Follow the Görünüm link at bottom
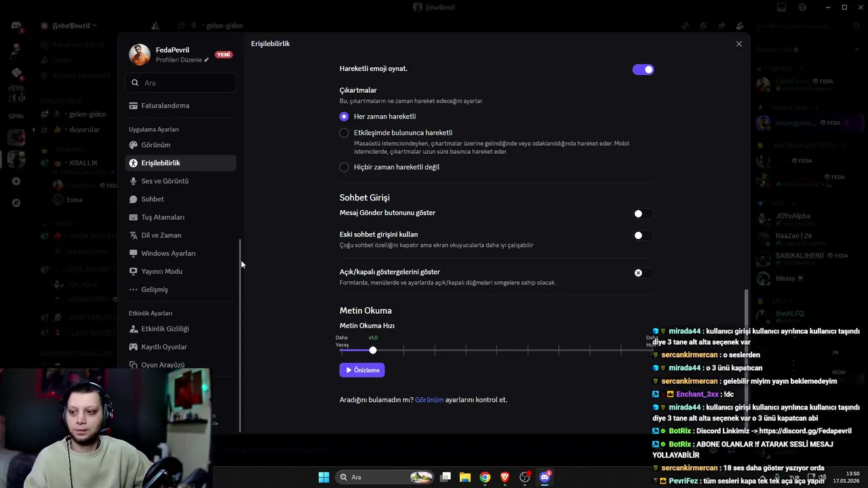The width and height of the screenshot is (868, 488). pyautogui.click(x=429, y=400)
